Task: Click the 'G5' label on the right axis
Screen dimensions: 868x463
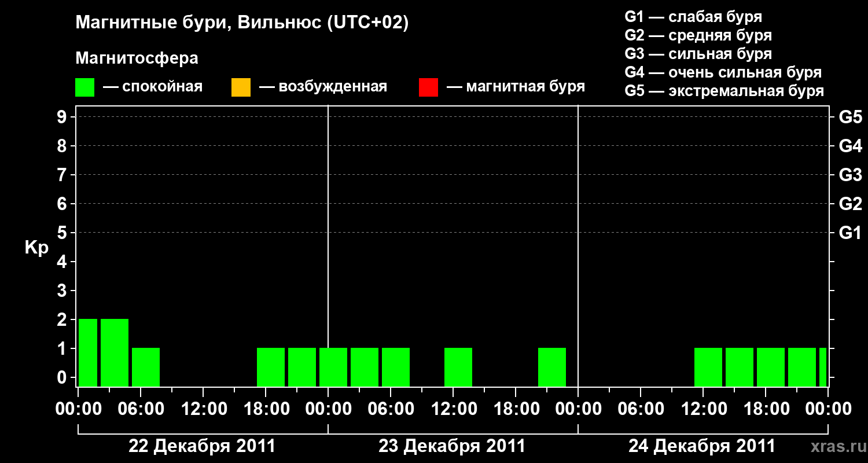Action: click(x=850, y=117)
